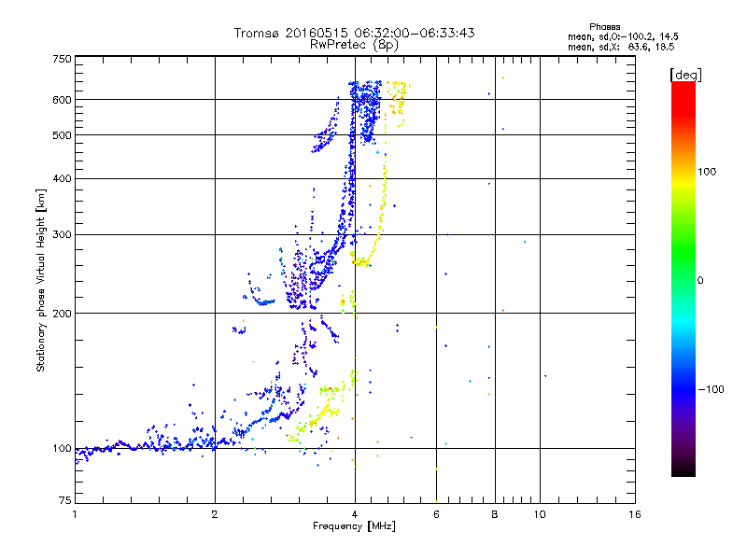Screen dimensions: 747x560
Task: Click the y-axis tick label '75'
Action: point(65,500)
